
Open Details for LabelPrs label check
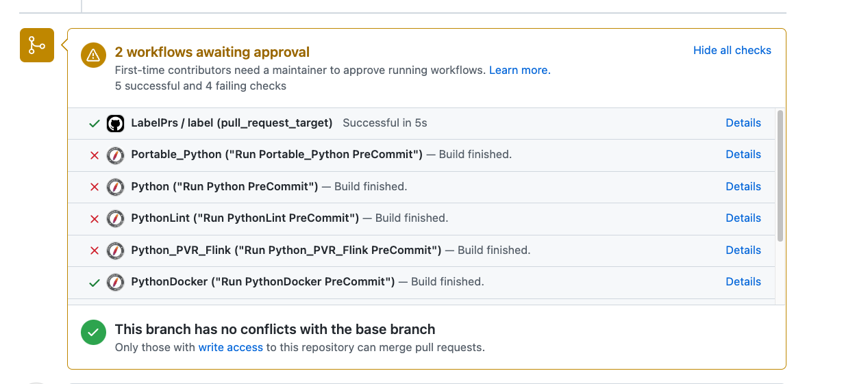[743, 123]
